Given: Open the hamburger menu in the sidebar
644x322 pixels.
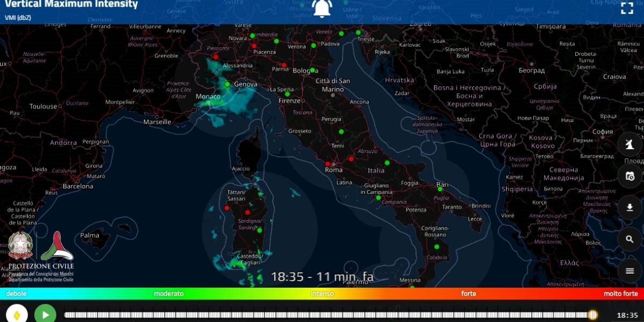Looking at the screenshot, I should (629, 270).
